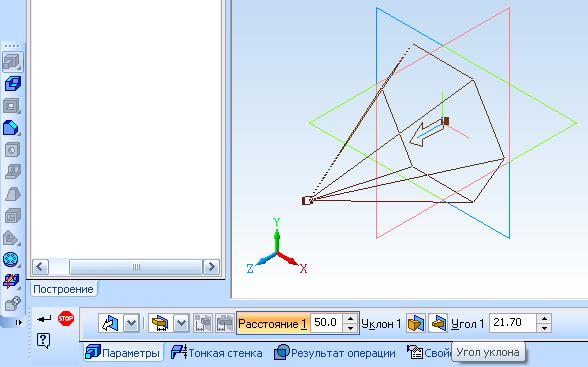This screenshot has width=588, height=367.
Task: Select the blue Chamfer tool
Action: 12,128
